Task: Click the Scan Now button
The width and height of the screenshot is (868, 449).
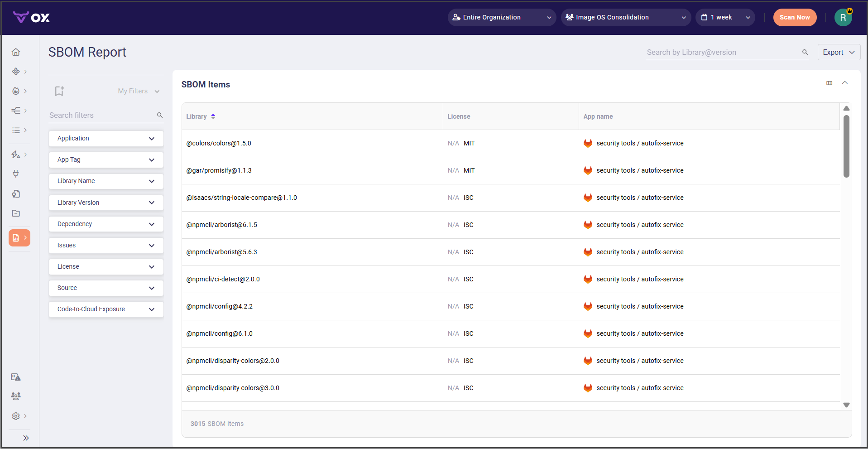Action: (x=794, y=18)
